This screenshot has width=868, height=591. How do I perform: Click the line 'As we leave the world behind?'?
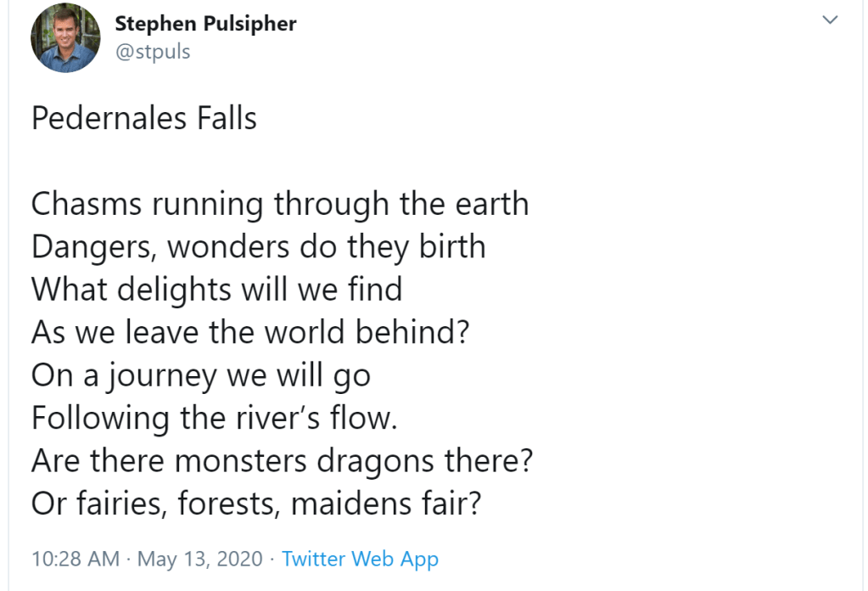point(250,332)
